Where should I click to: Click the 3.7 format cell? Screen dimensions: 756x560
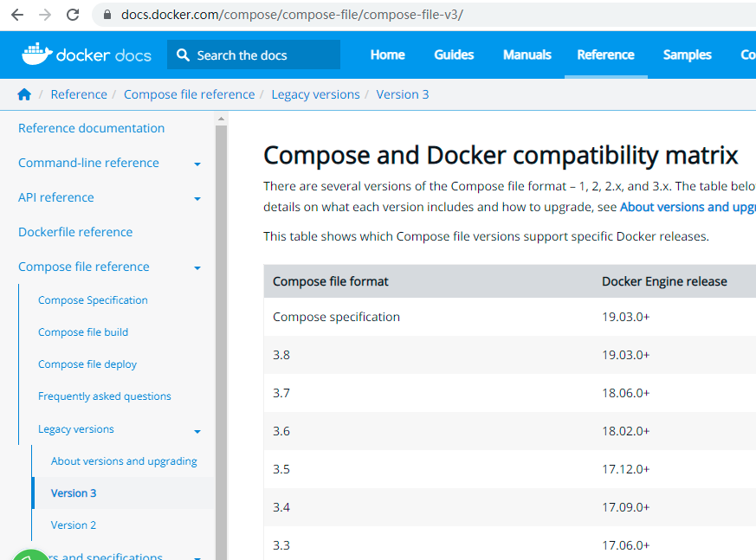(281, 393)
